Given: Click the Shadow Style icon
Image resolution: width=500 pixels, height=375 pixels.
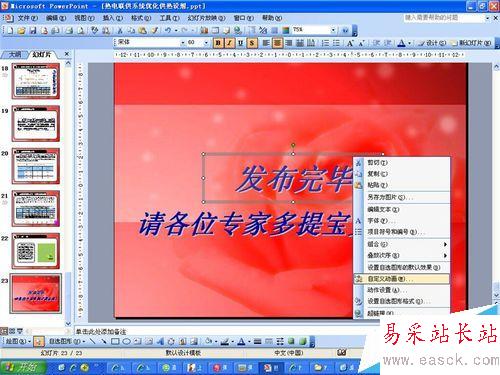Looking at the screenshot, I should click(291, 341).
